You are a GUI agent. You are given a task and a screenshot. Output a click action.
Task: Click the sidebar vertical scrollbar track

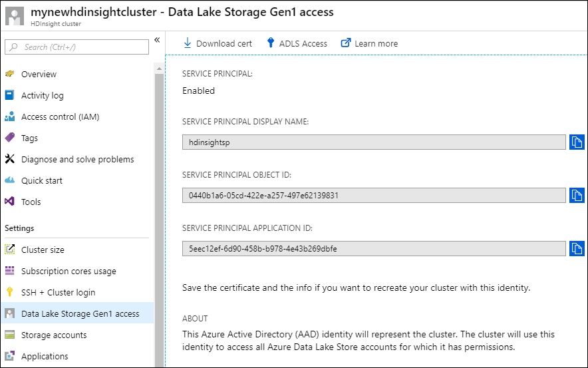click(159, 220)
